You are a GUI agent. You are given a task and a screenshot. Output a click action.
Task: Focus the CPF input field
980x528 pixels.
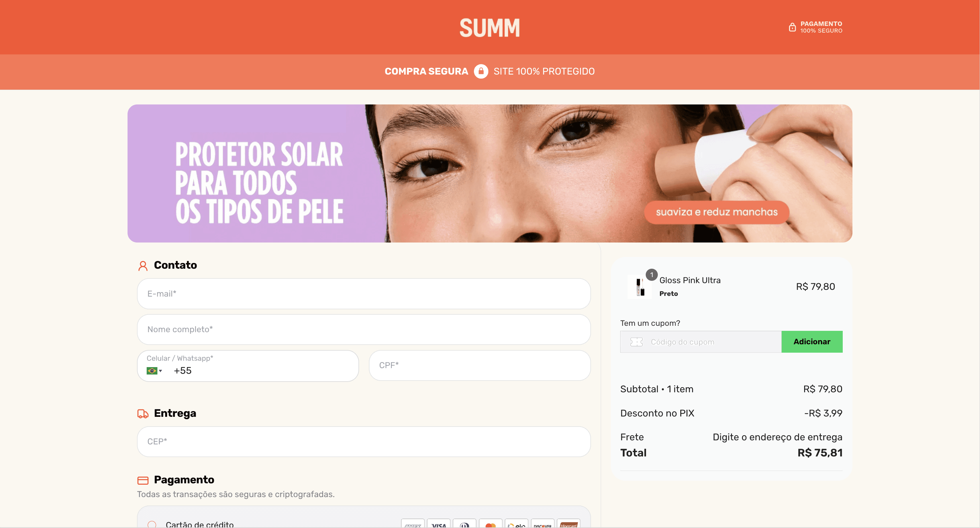coord(479,365)
